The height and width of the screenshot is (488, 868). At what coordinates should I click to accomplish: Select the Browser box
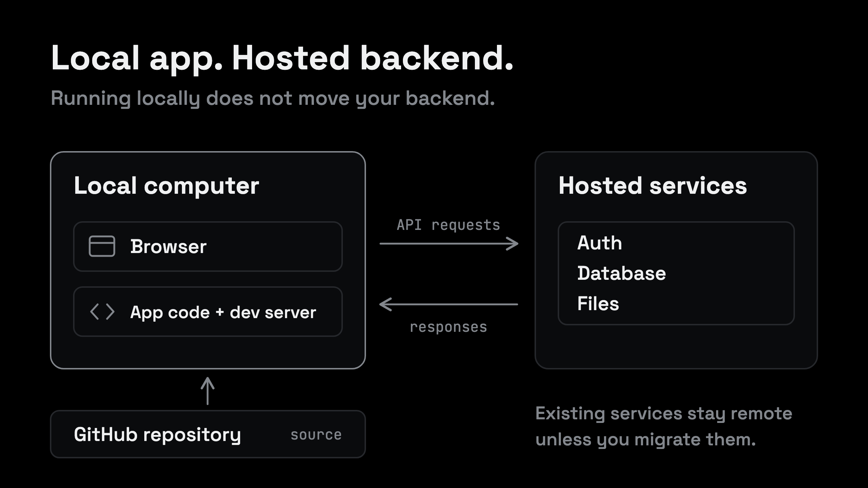pos(208,247)
